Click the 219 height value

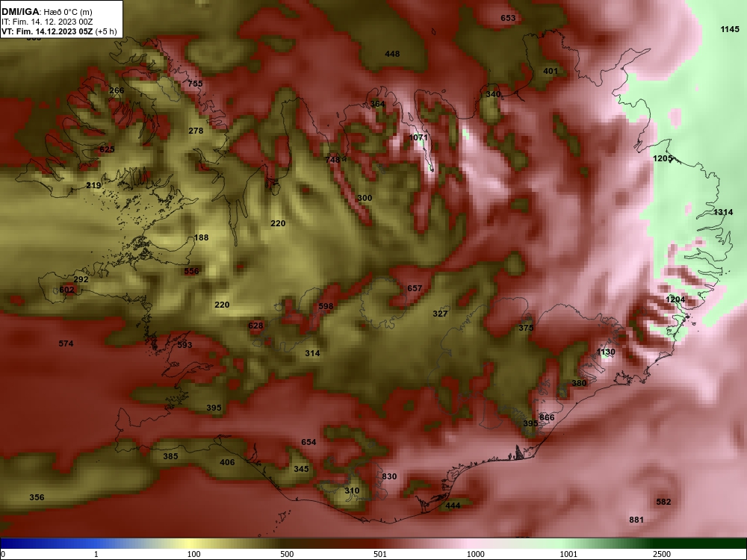click(x=93, y=185)
